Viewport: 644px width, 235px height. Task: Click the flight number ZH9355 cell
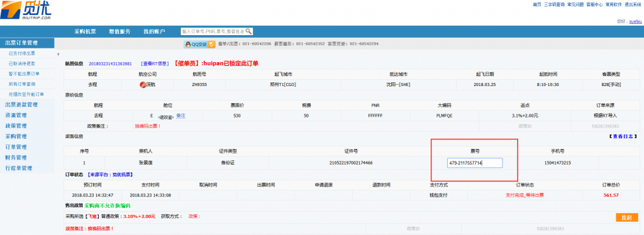click(199, 85)
